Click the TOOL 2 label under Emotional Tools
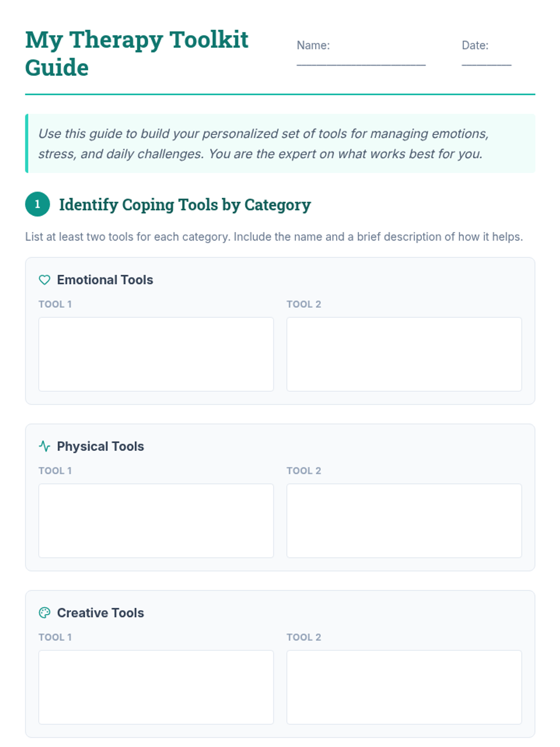 tap(304, 304)
